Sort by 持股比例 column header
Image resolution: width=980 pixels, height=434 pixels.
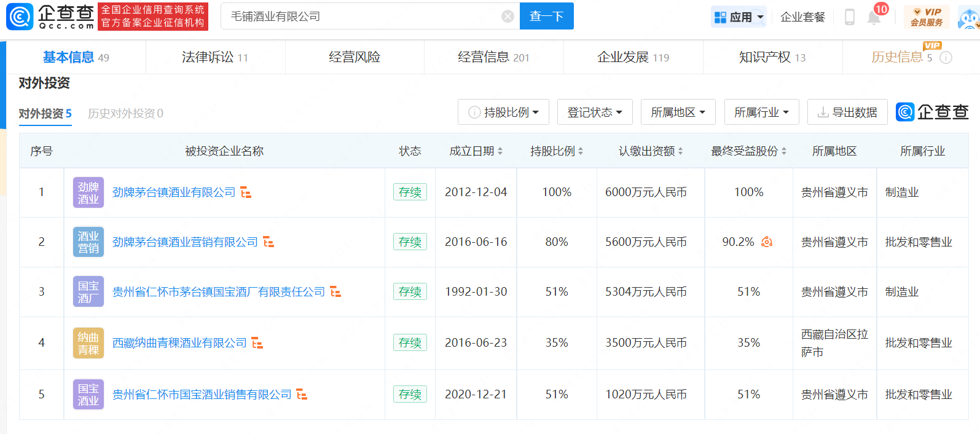click(581, 151)
